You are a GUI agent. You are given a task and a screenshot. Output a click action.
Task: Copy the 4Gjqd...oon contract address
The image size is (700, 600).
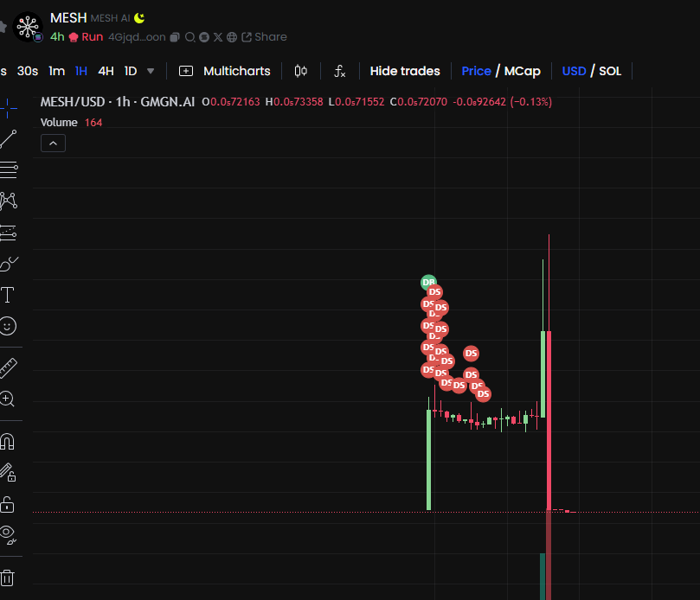pos(175,37)
